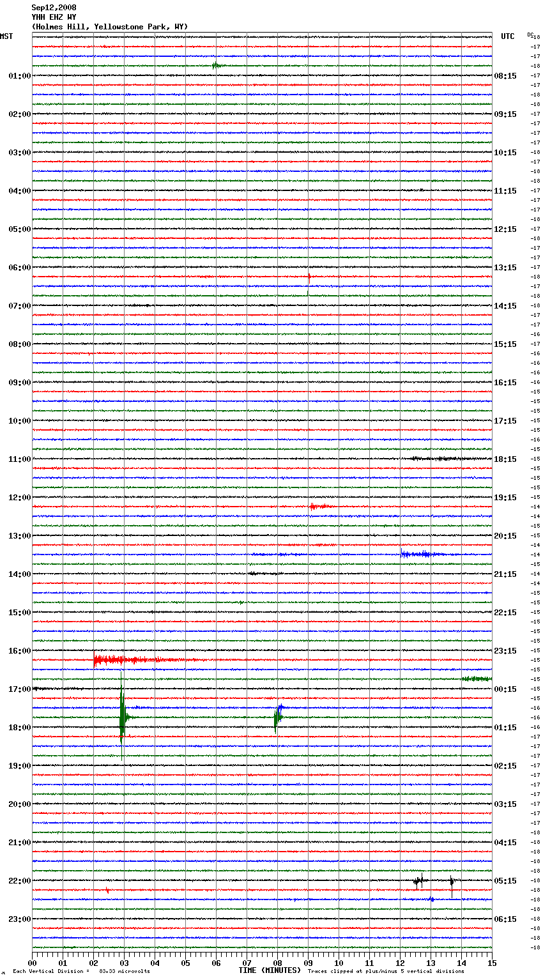This screenshot has width=543, height=980.
Task: Mark the red spike near minute 09 after 06:00
Action: (309, 278)
